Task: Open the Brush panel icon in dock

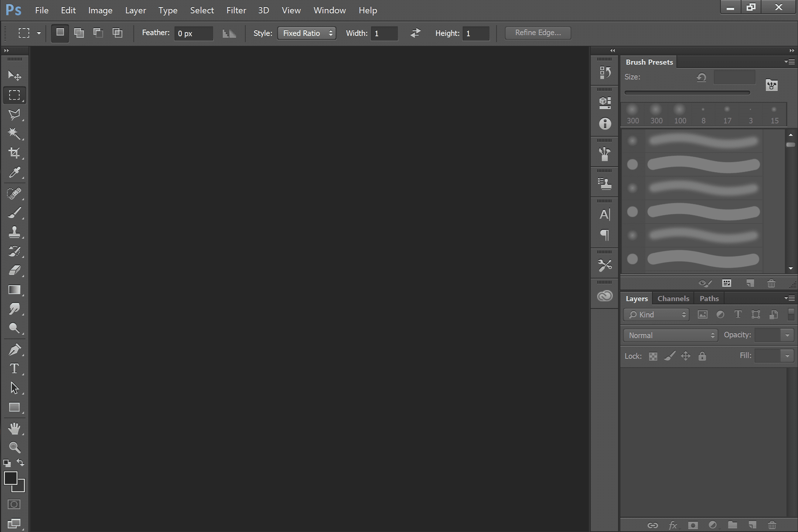Action: point(605,154)
